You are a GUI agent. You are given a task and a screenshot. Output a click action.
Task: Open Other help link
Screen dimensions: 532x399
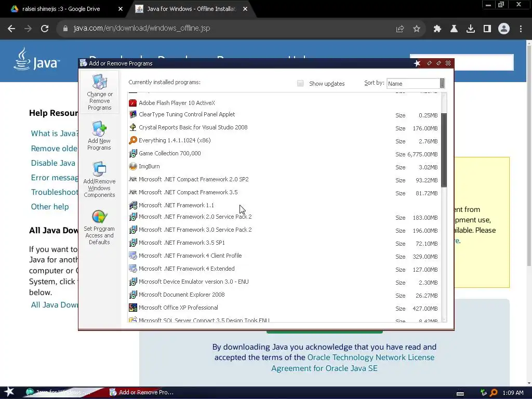[50, 207]
